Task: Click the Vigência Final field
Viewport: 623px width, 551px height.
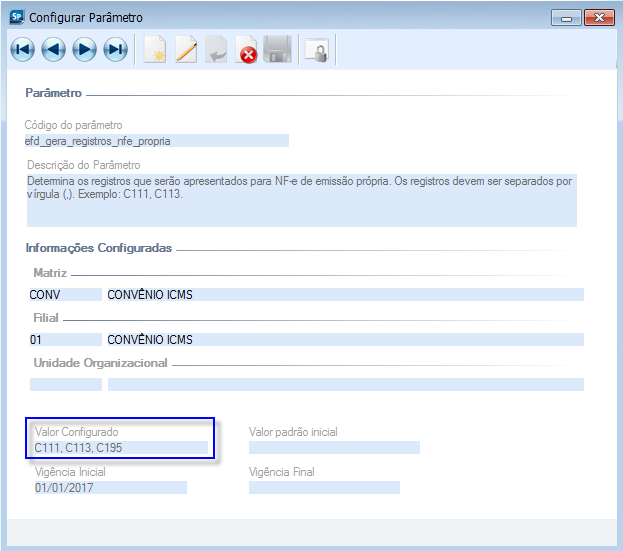Action: click(324, 488)
